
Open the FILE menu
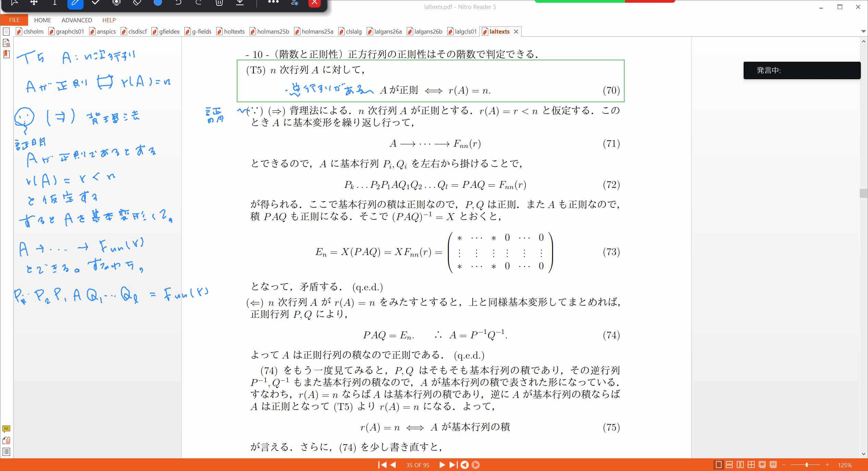click(14, 20)
